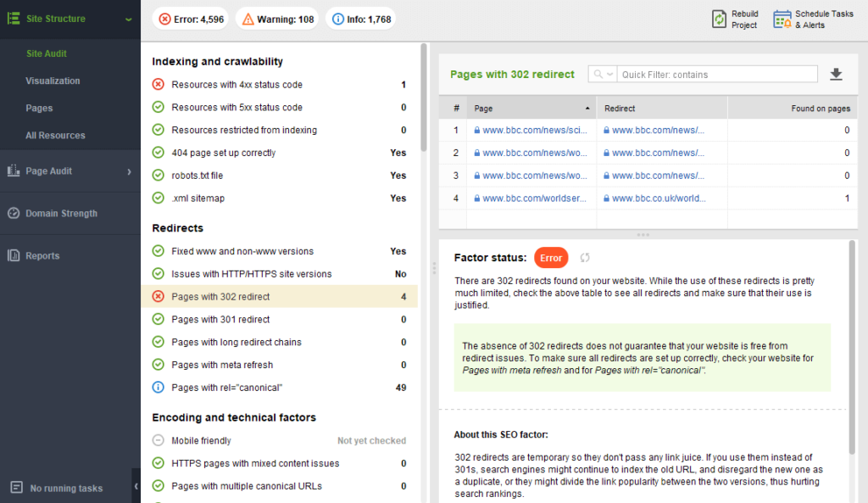Screen dimensions: 868x503
Task: Expand the Page Audit section
Action: coord(129,171)
